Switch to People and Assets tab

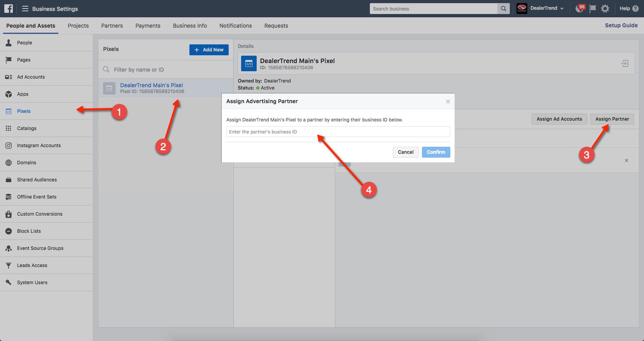click(x=31, y=26)
